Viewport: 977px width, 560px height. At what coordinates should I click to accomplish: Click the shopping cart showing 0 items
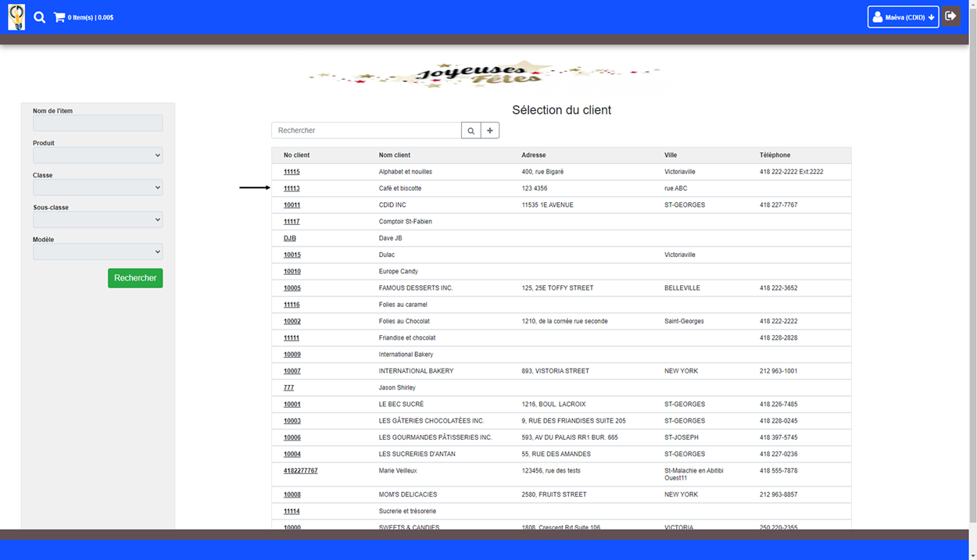pyautogui.click(x=60, y=16)
